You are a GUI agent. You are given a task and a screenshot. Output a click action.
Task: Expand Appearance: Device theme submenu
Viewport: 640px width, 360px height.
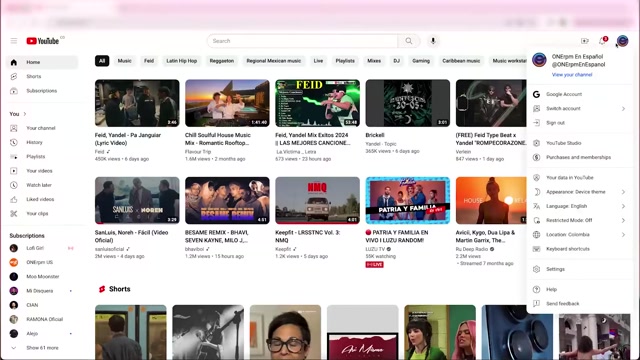click(x=580, y=192)
